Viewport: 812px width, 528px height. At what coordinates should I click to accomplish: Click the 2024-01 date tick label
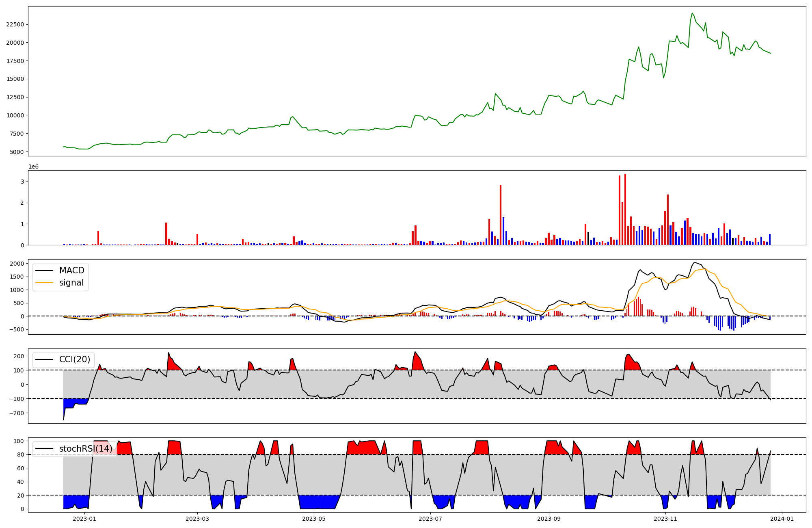(x=782, y=519)
